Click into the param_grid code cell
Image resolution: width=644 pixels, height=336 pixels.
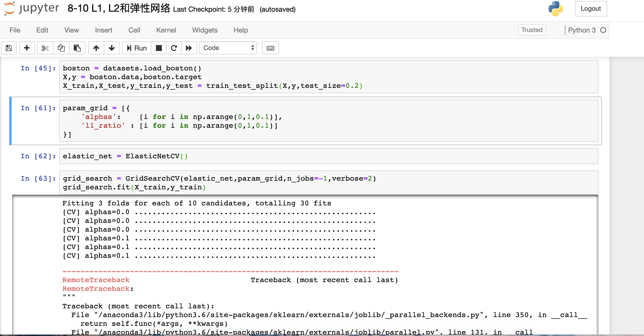[x=329, y=121]
